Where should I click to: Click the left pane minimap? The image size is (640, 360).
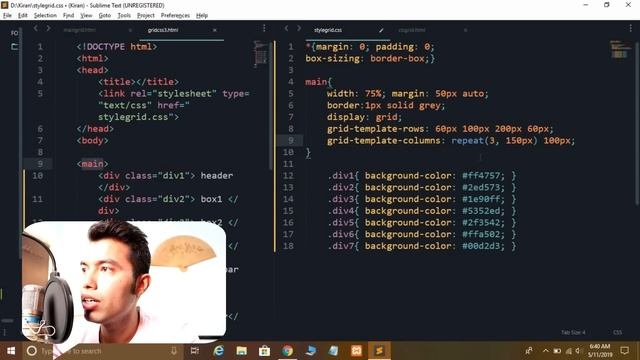coord(260,54)
